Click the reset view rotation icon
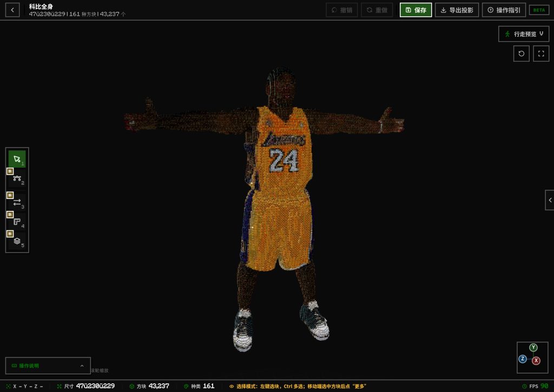 tap(521, 54)
